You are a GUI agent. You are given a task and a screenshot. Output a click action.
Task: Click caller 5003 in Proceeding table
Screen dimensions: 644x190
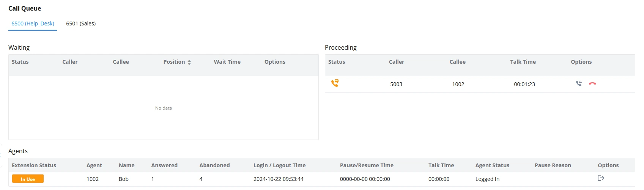[396, 84]
